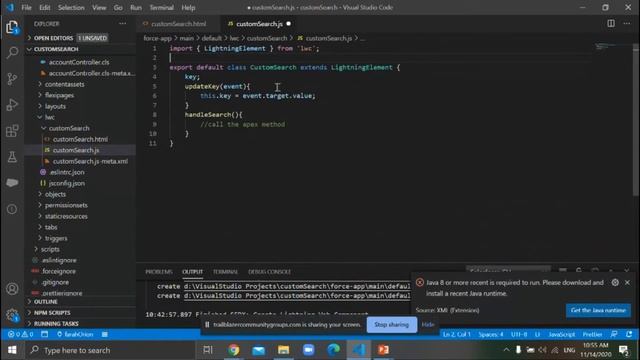The height and width of the screenshot is (360, 640).
Task: Open accountController.cls file
Action: pos(79,62)
